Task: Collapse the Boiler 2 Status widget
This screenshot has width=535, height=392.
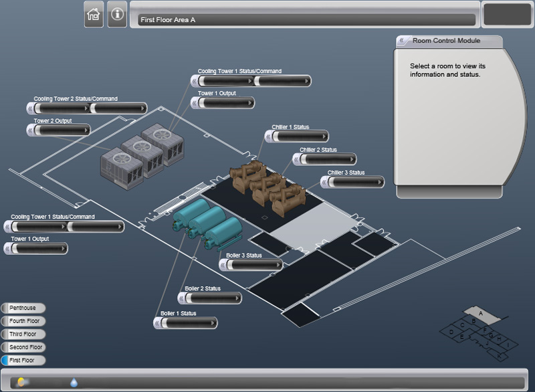Action: coord(181,298)
